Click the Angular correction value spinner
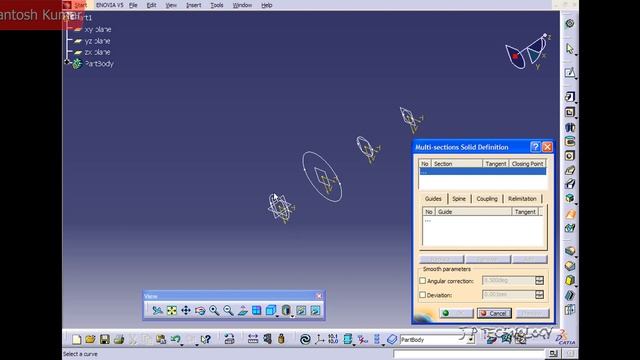This screenshot has height=360, width=640. click(539, 281)
